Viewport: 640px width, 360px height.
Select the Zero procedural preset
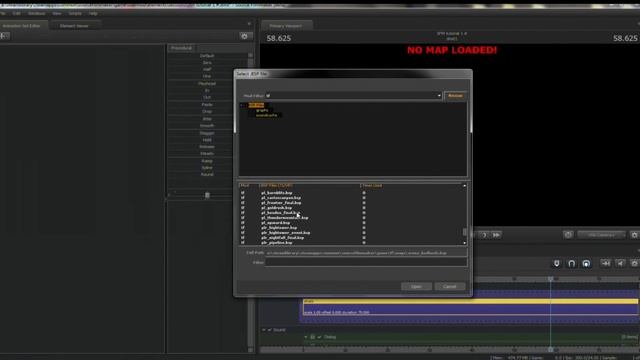point(207,63)
